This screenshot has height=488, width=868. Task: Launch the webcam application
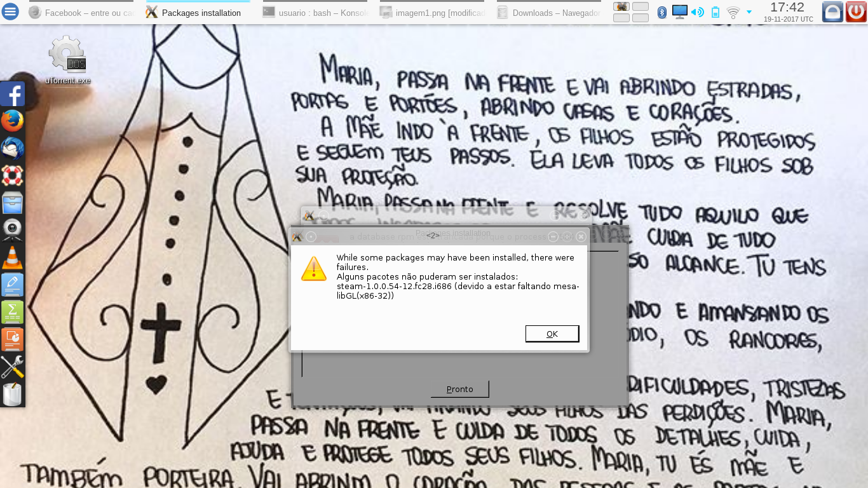(12, 230)
